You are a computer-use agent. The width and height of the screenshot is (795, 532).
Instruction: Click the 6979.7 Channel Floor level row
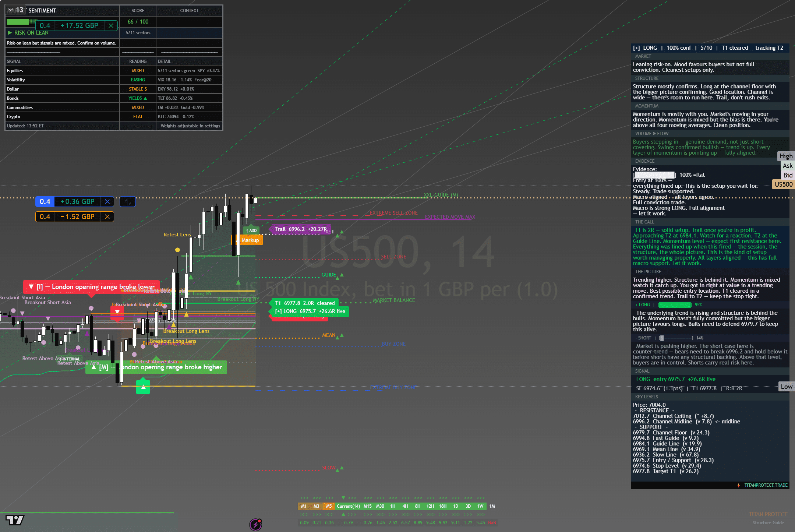(671, 433)
